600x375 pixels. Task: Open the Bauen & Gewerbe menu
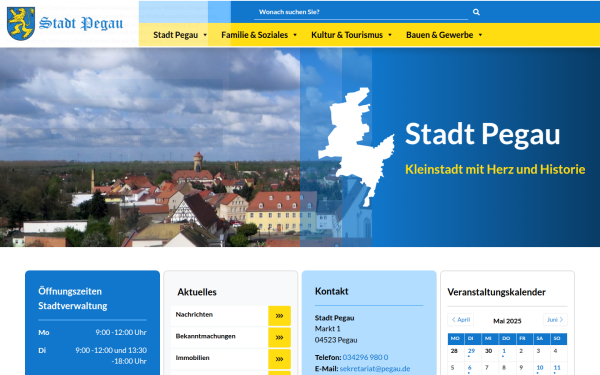coord(439,35)
